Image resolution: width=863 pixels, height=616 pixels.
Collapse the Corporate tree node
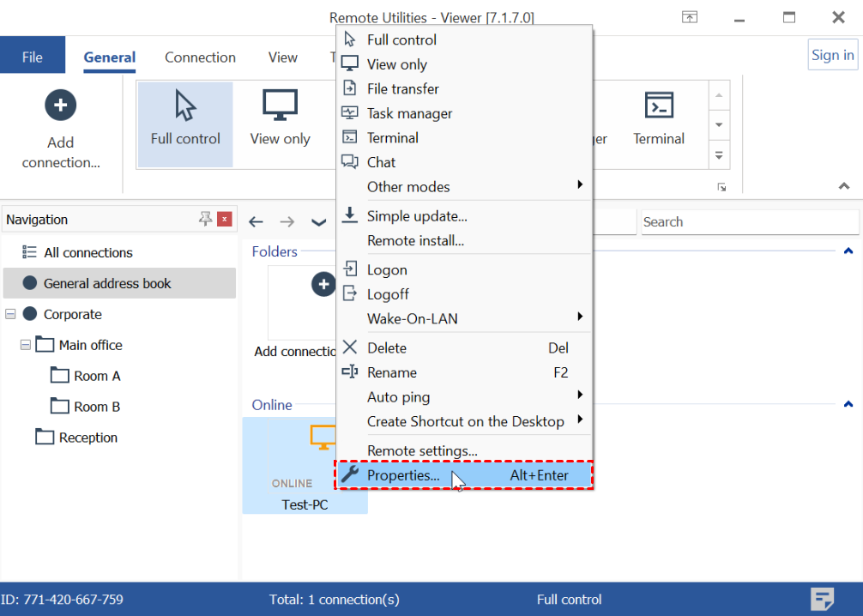click(x=10, y=314)
